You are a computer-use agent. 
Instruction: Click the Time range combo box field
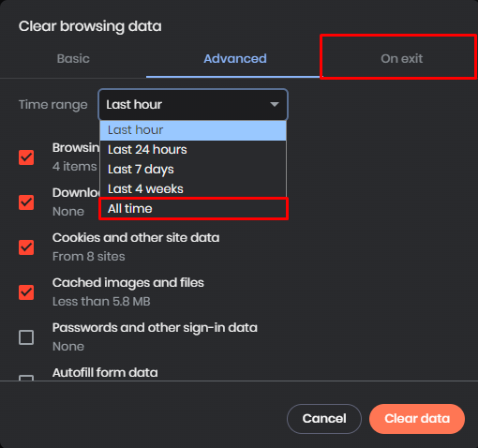coord(193,104)
